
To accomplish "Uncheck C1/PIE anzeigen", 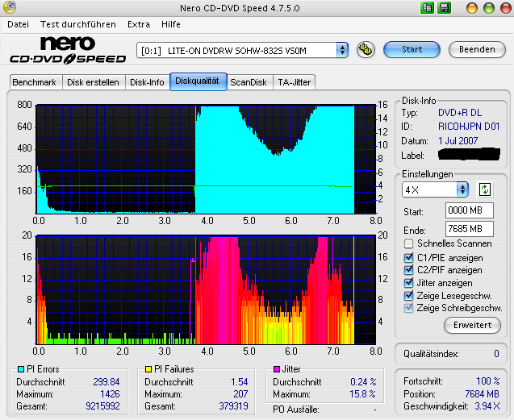I will (409, 257).
